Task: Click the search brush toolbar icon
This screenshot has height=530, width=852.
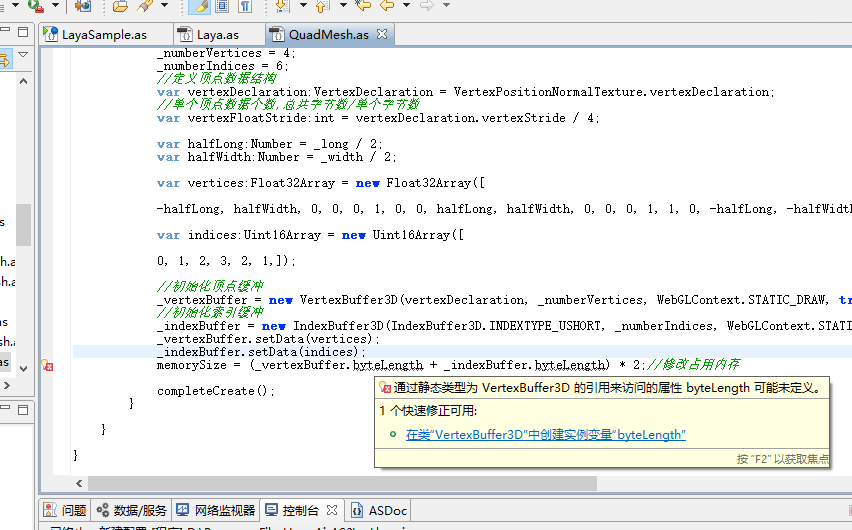Action: coord(144,6)
